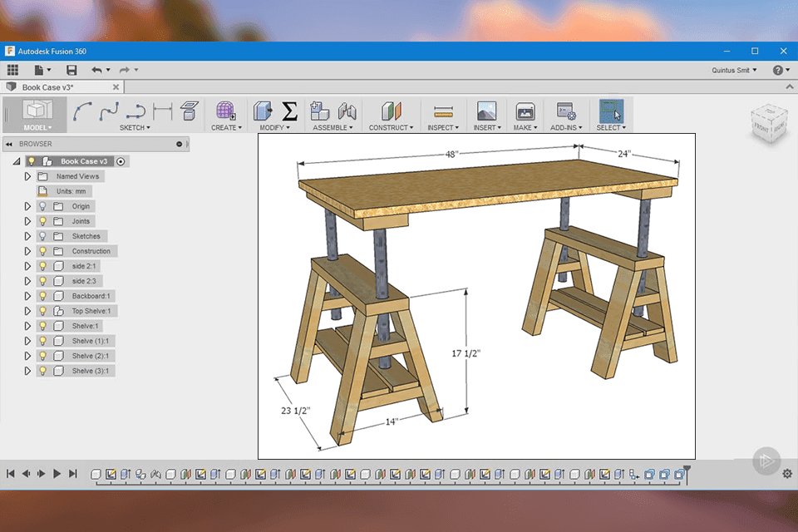
Task: Click the Change Parameters sigma icon
Action: point(289,111)
